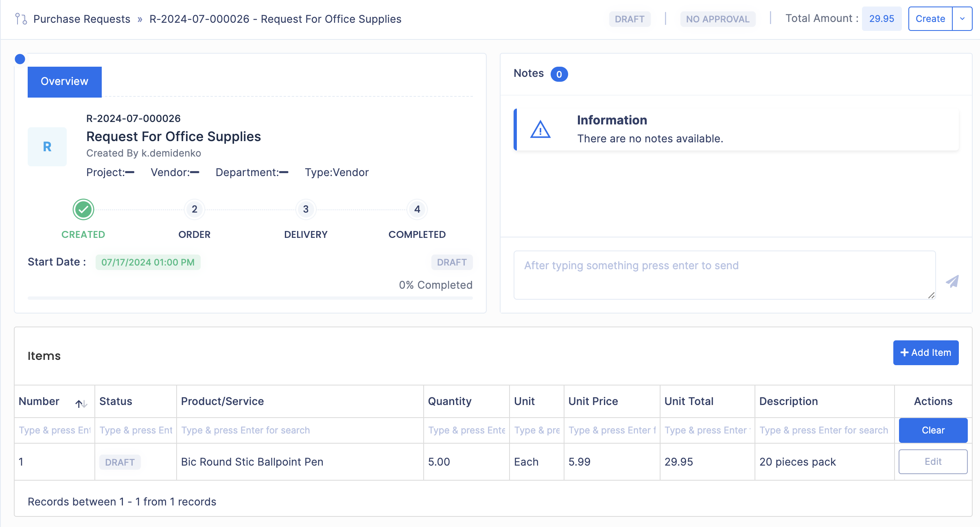Click the Type:Vendor label

pos(337,172)
